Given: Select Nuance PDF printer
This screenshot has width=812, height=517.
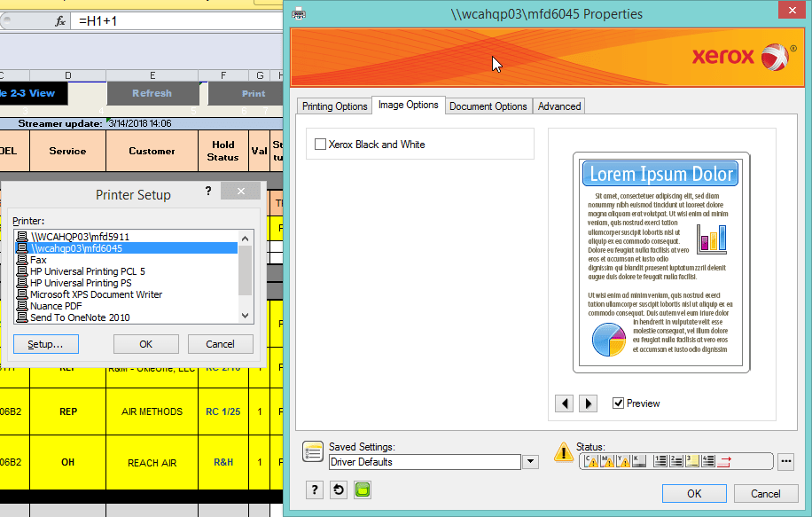Looking at the screenshot, I should coord(127,306).
